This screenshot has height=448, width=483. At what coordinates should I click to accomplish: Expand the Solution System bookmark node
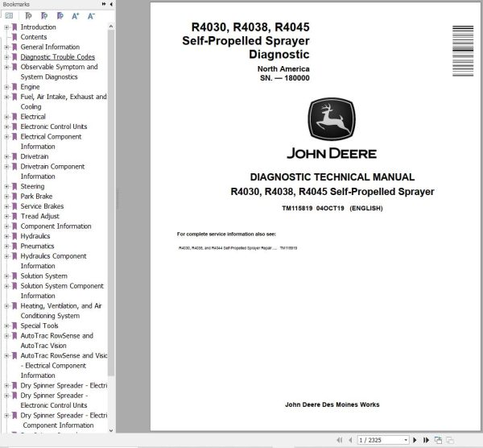6,276
